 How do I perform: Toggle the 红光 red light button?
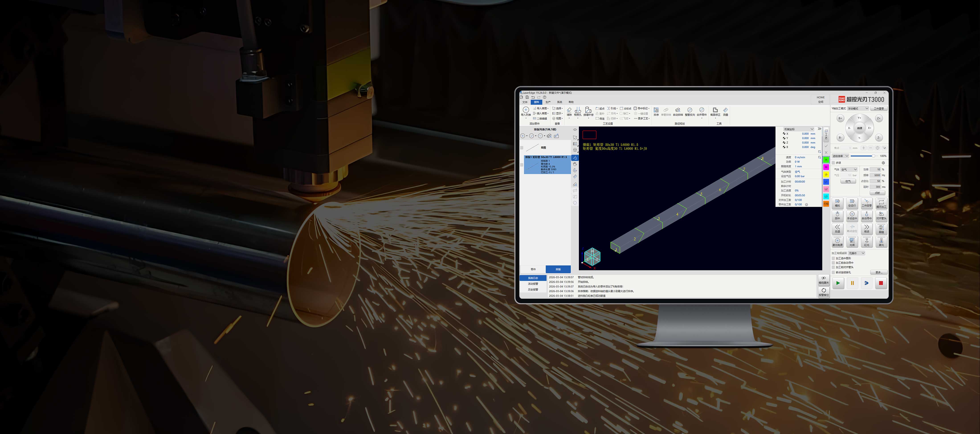867,242
